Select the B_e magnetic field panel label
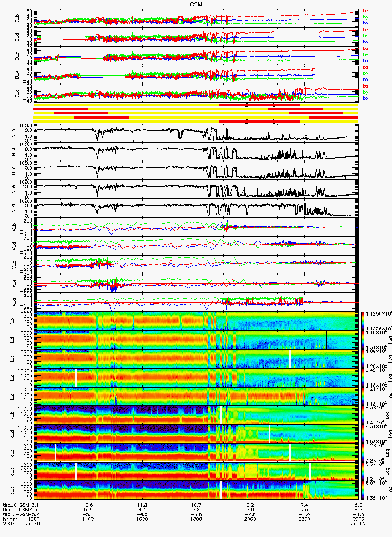 (x=17, y=75)
